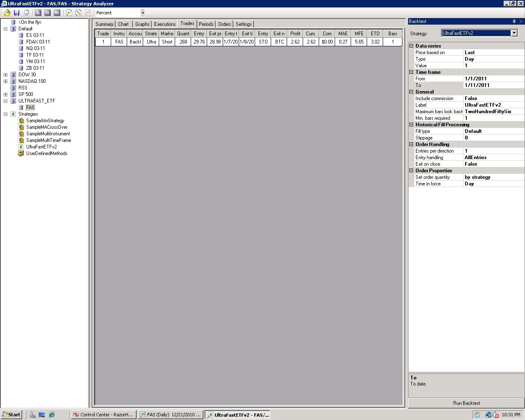Collapse the Order Properties group
Image resolution: width=525 pixels, height=420 pixels.
411,171
